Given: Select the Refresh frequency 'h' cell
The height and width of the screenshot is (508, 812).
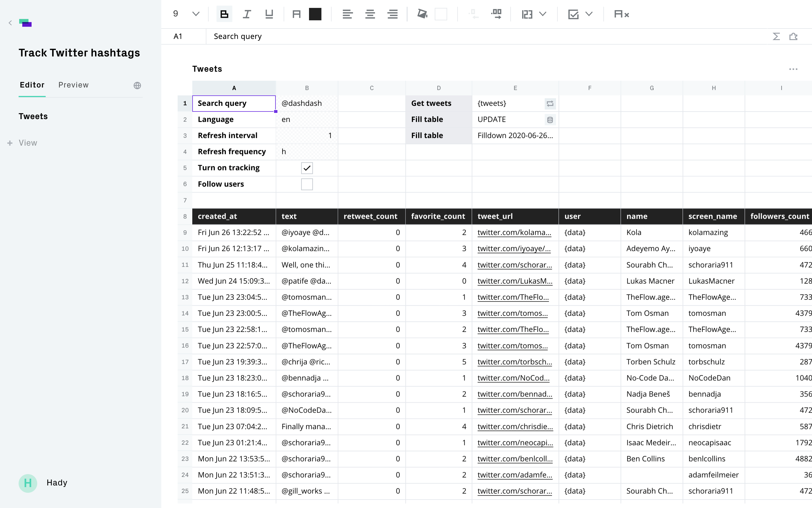Looking at the screenshot, I should click(x=307, y=152).
